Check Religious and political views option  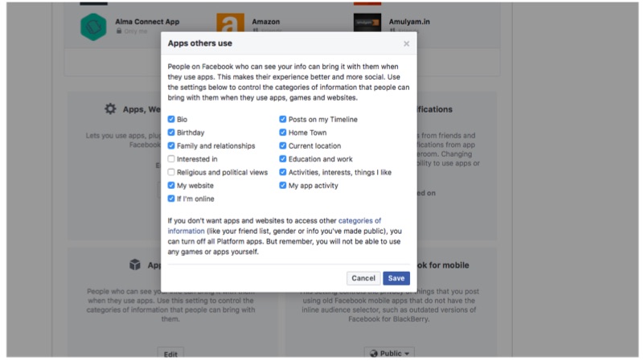coord(171,172)
